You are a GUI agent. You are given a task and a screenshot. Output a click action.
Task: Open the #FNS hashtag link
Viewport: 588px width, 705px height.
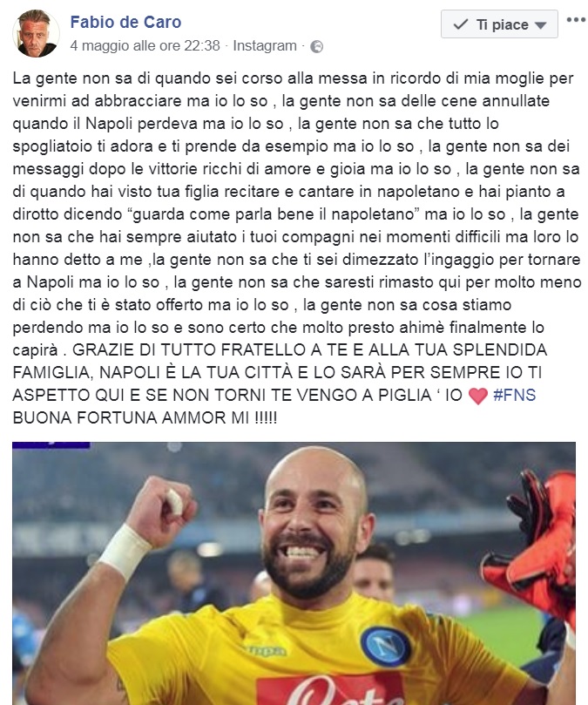514,396
